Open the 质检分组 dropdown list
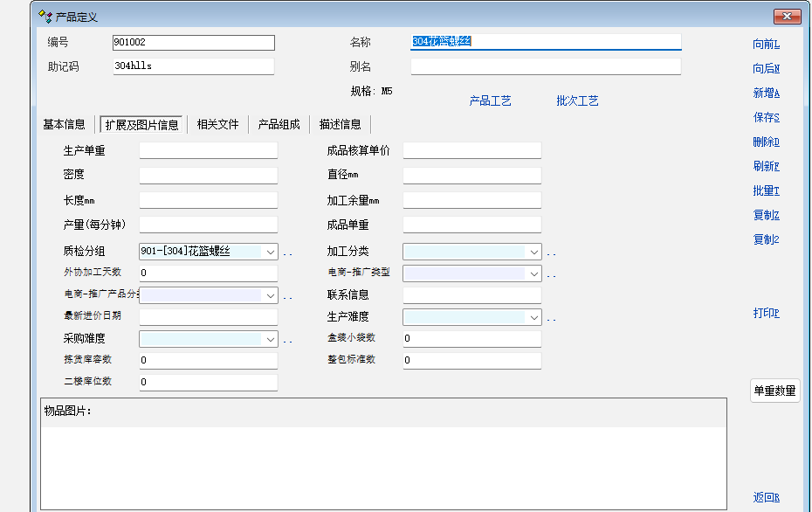This screenshot has width=812, height=512. [270, 252]
